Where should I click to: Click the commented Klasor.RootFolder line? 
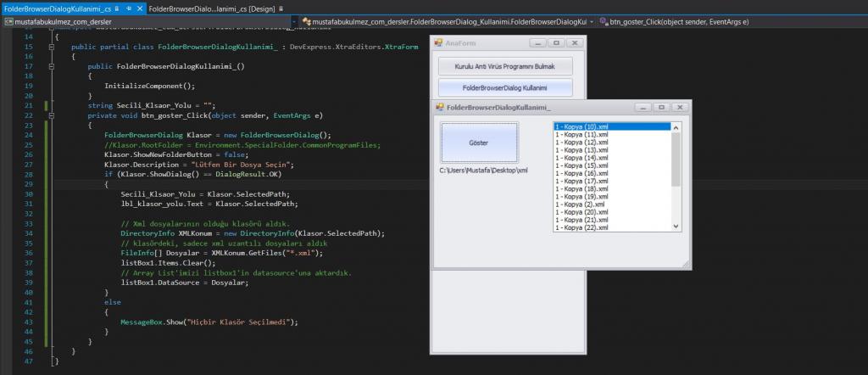(242, 145)
